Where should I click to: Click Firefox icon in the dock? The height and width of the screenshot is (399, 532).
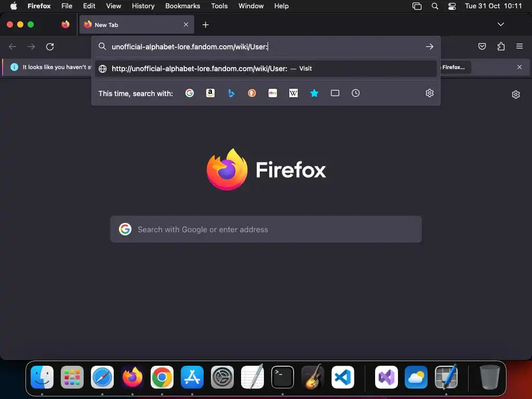coord(132,377)
